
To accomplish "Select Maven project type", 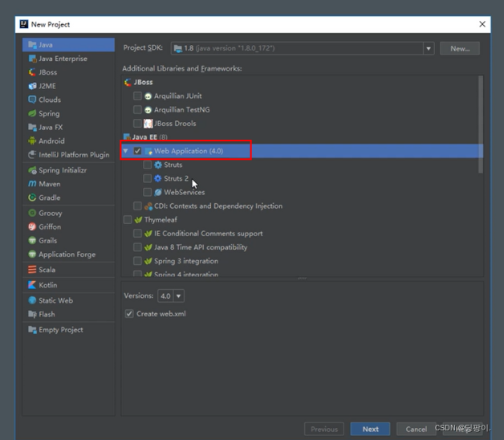I will (69, 184).
